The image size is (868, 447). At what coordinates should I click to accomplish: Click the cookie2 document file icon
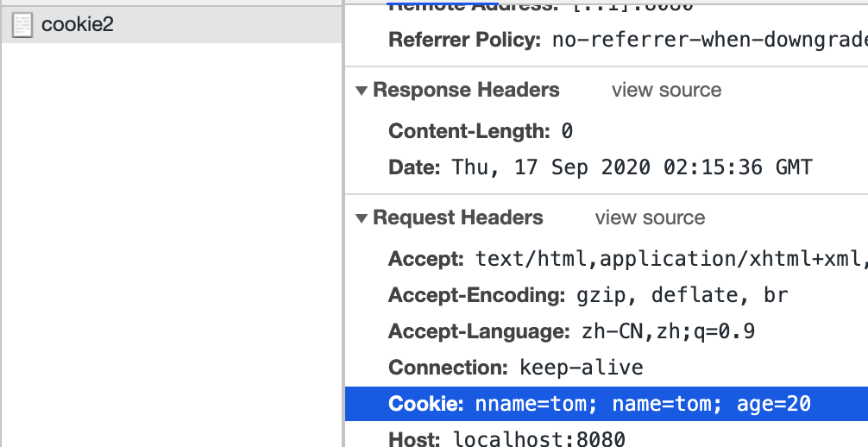22,25
